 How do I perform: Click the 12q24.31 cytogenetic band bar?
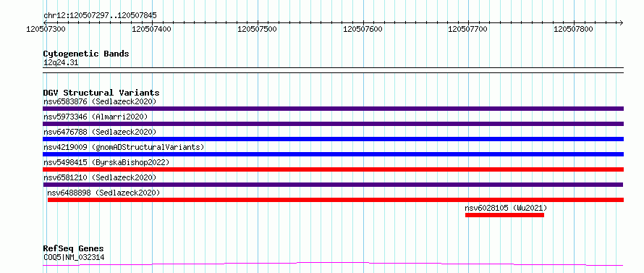click(333, 70)
